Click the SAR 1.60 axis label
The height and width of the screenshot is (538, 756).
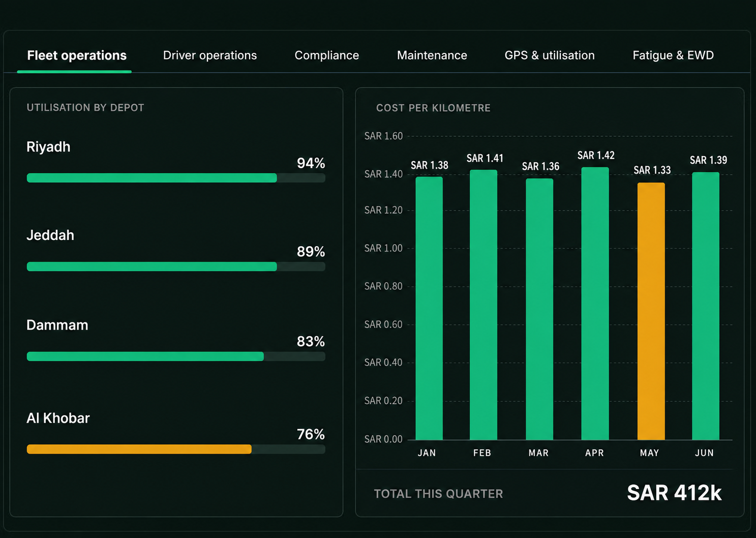383,136
